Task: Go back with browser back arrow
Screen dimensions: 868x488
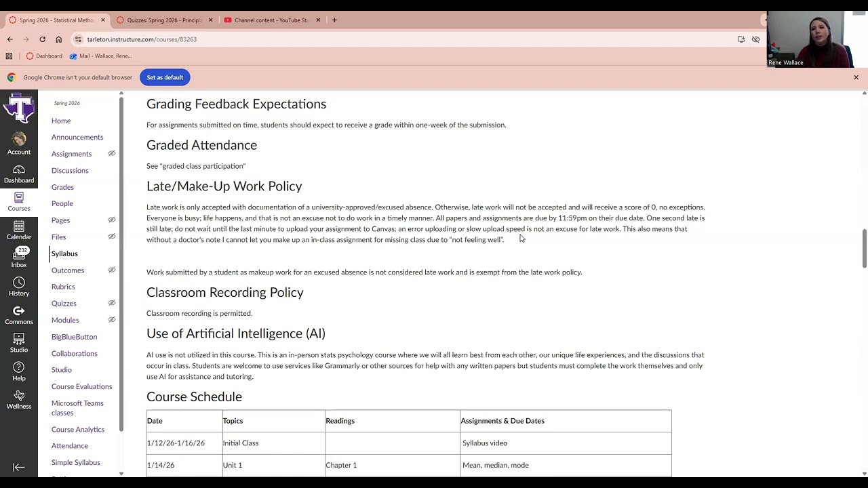Action: 9,39
